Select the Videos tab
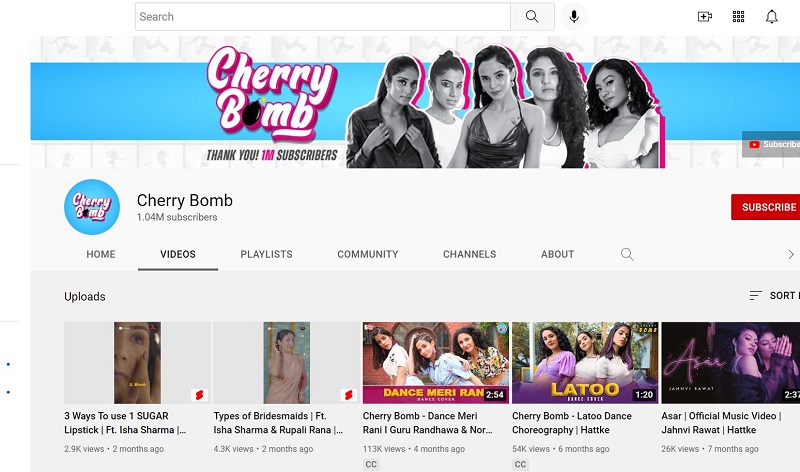The height and width of the screenshot is (472, 800). pos(178,254)
